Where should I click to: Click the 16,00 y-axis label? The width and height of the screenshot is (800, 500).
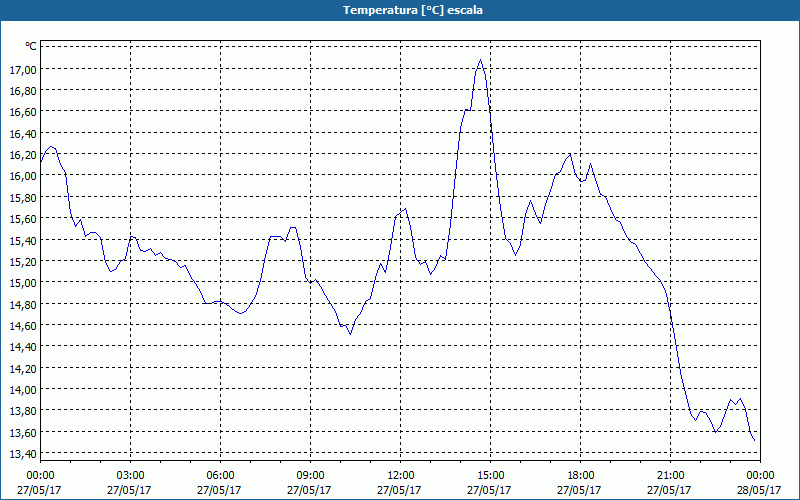pyautogui.click(x=23, y=176)
